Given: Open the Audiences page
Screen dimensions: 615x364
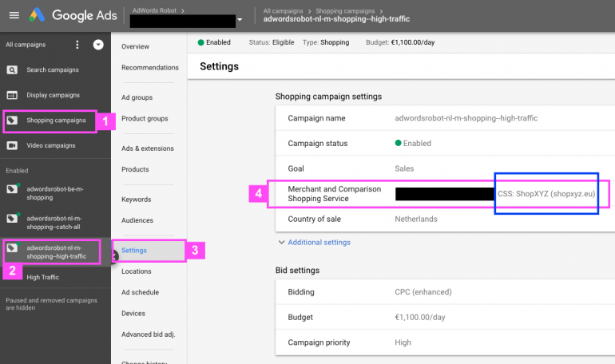Looking at the screenshot, I should tap(137, 220).
